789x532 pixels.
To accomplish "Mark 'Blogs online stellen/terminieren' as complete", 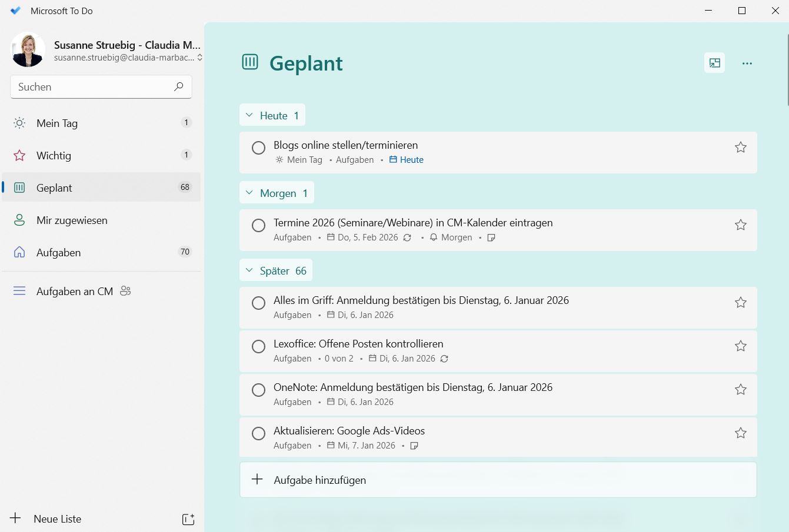I will (258, 148).
